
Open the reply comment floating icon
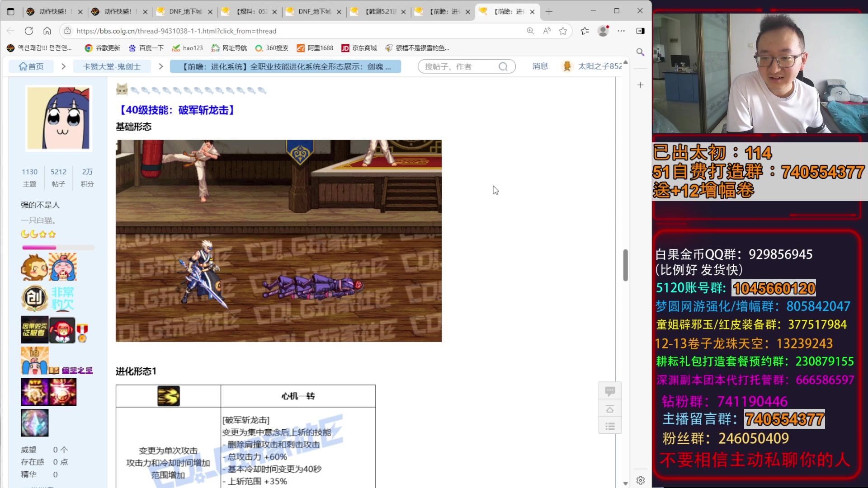point(610,391)
